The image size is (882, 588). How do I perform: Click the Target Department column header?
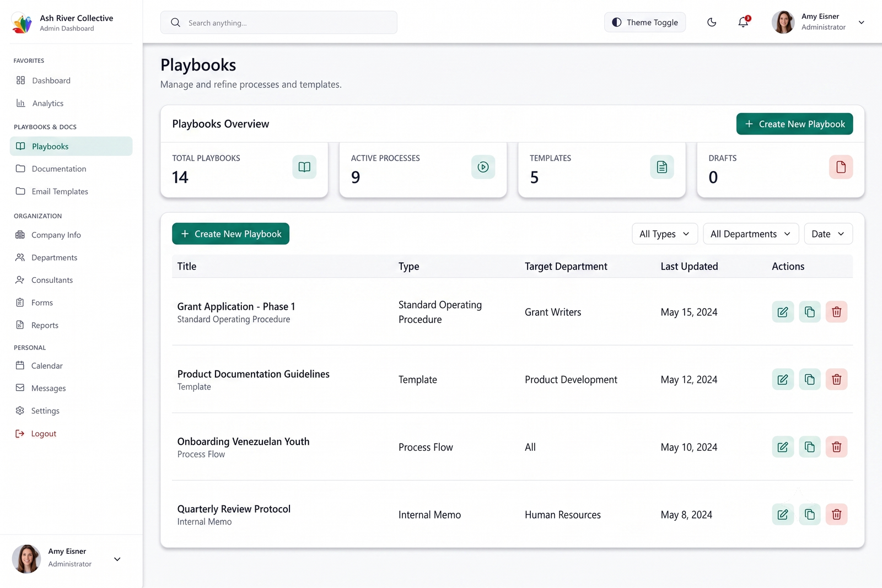(x=566, y=266)
